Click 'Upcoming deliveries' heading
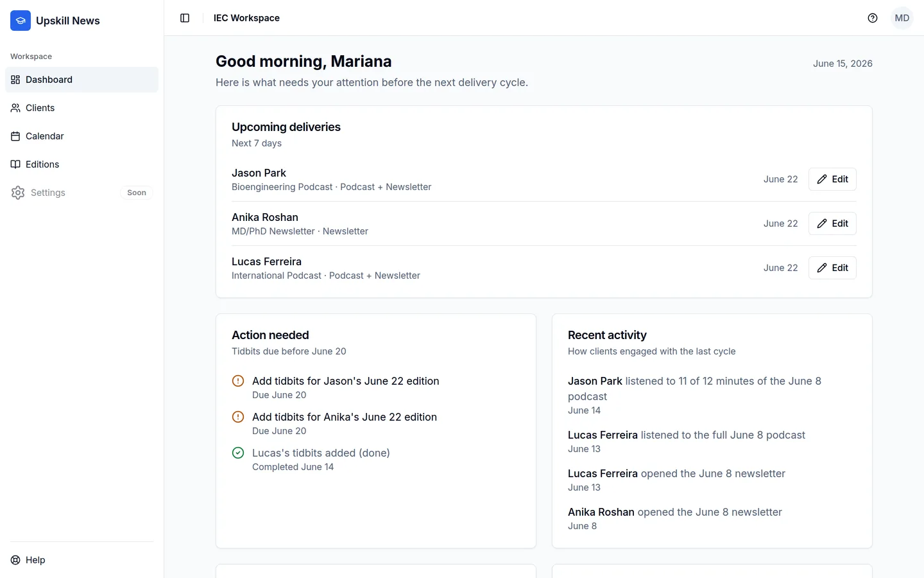The width and height of the screenshot is (924, 578). pyautogui.click(x=286, y=127)
